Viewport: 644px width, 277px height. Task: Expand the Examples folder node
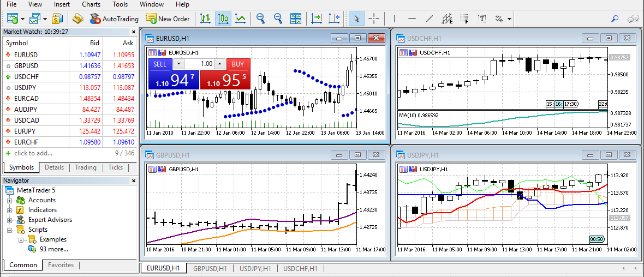pos(21,240)
